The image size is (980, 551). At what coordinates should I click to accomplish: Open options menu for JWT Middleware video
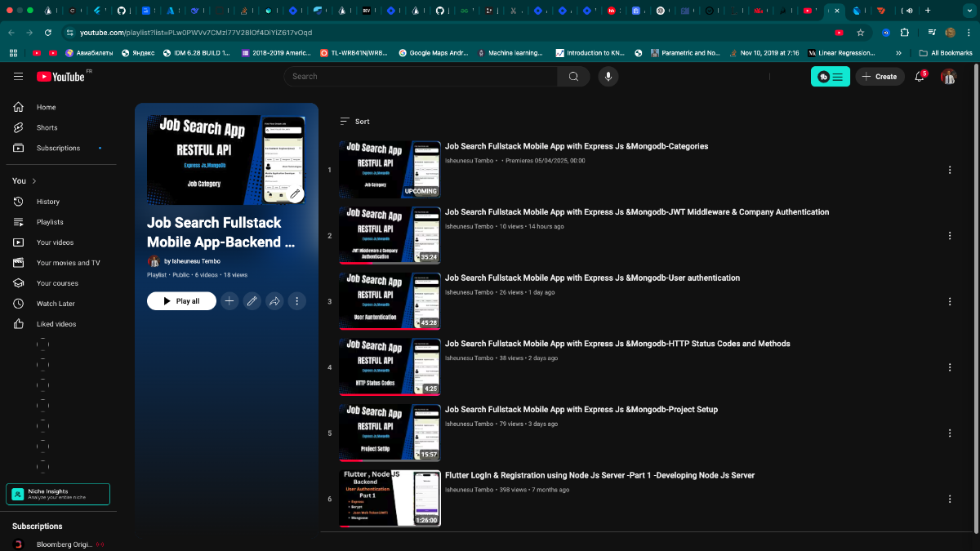click(x=950, y=235)
